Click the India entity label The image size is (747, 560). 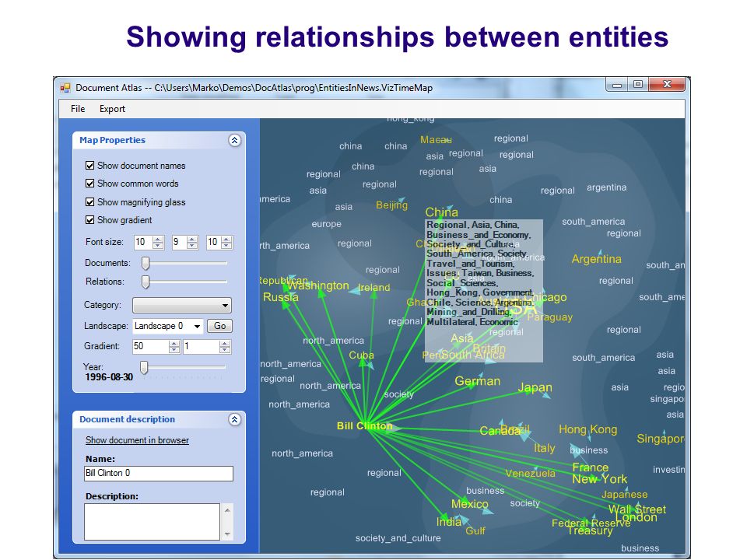[449, 522]
